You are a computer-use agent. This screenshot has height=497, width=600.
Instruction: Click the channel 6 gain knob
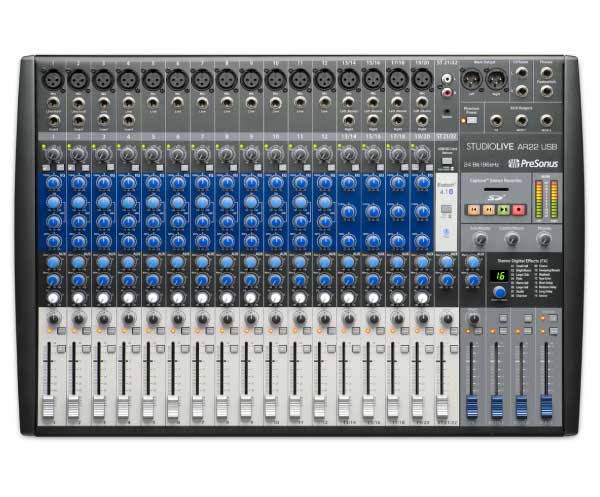click(178, 155)
